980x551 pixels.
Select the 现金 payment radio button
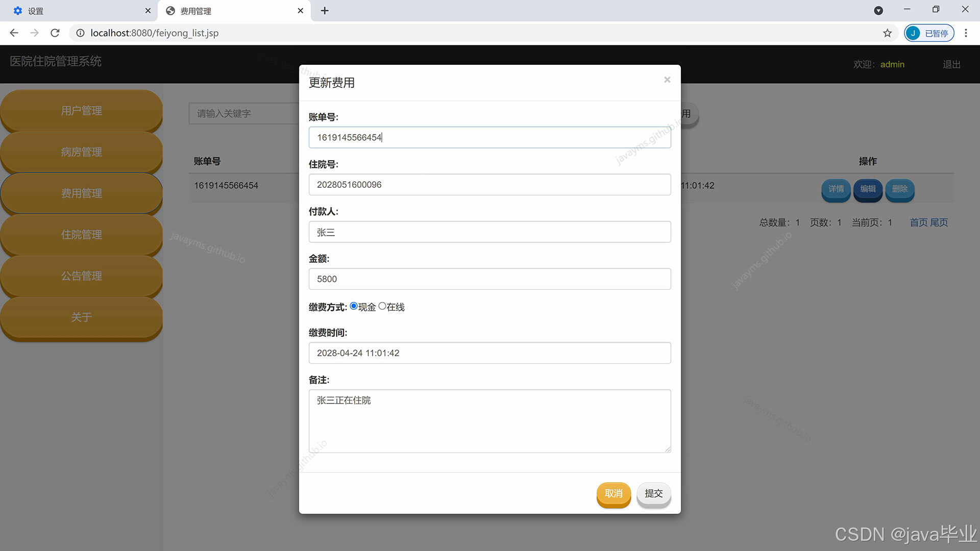353,306
